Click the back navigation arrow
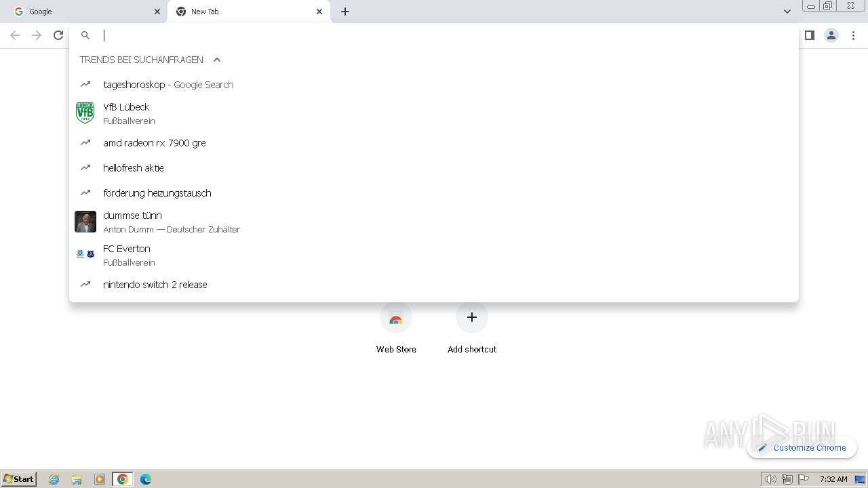This screenshot has width=868, height=488. (15, 35)
